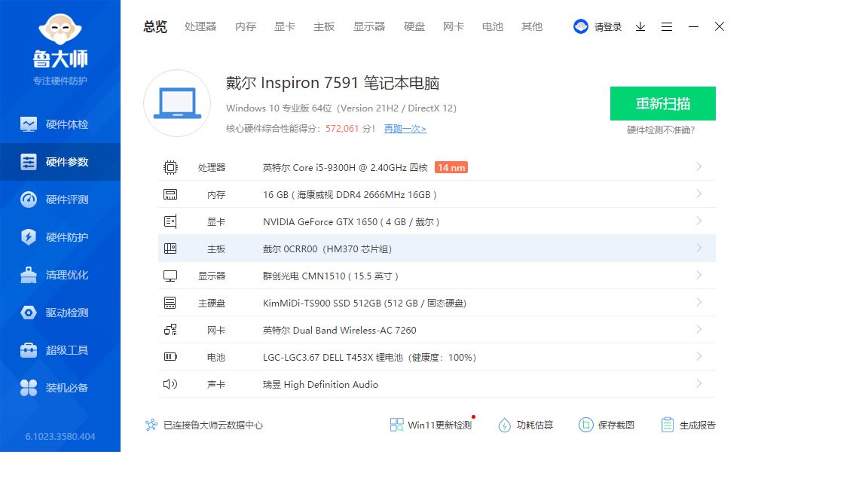Click the 保存截图 screenshot icon

585,425
